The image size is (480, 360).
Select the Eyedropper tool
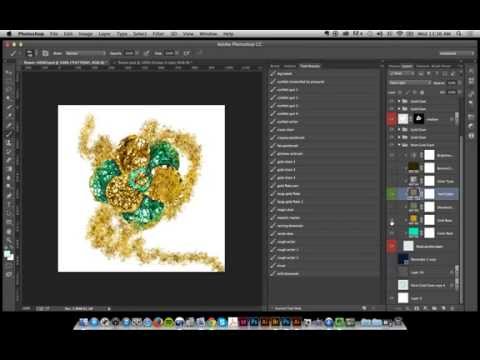tap(9, 116)
